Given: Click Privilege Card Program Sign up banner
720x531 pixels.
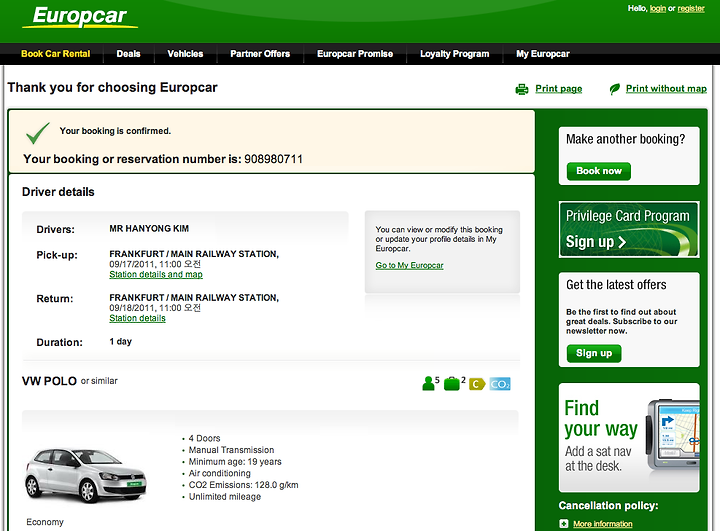Looking at the screenshot, I should (629, 229).
